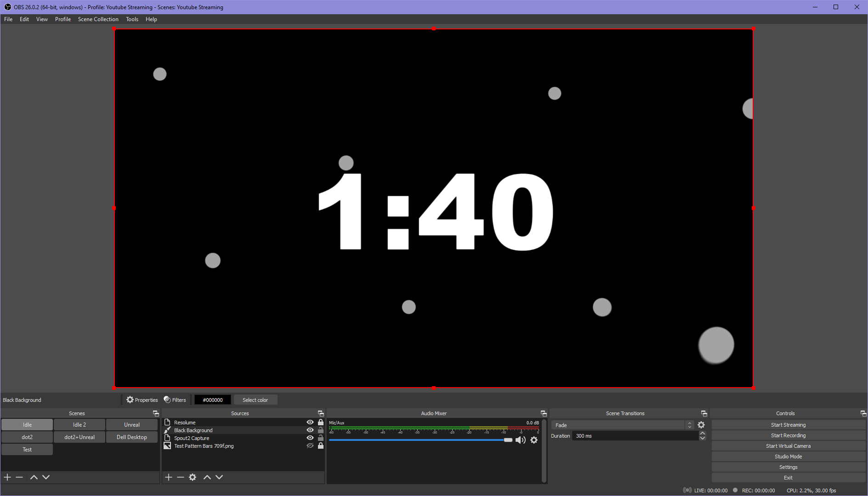
Task: Click Select color for Black Background
Action: tap(255, 400)
